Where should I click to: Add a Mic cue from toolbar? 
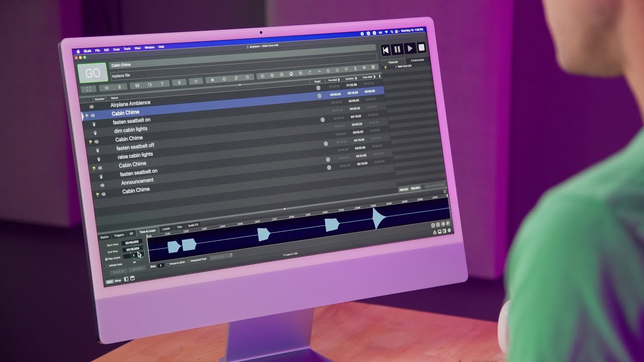119,86
